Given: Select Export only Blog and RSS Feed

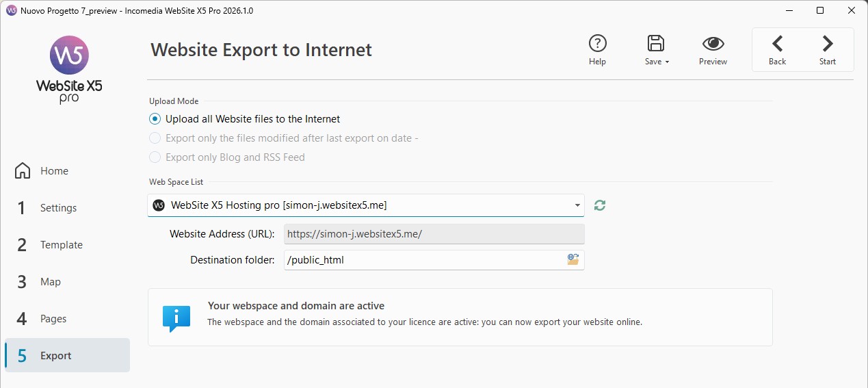Looking at the screenshot, I should (227, 157).
